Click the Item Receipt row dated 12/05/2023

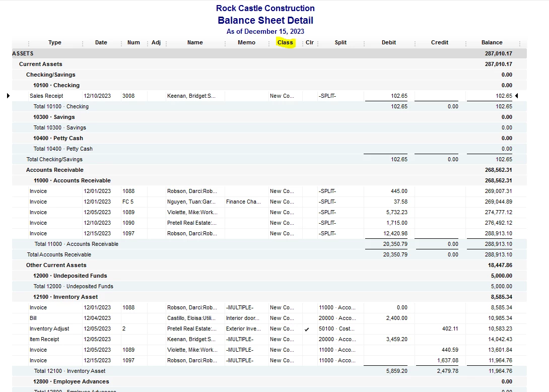pos(269,339)
